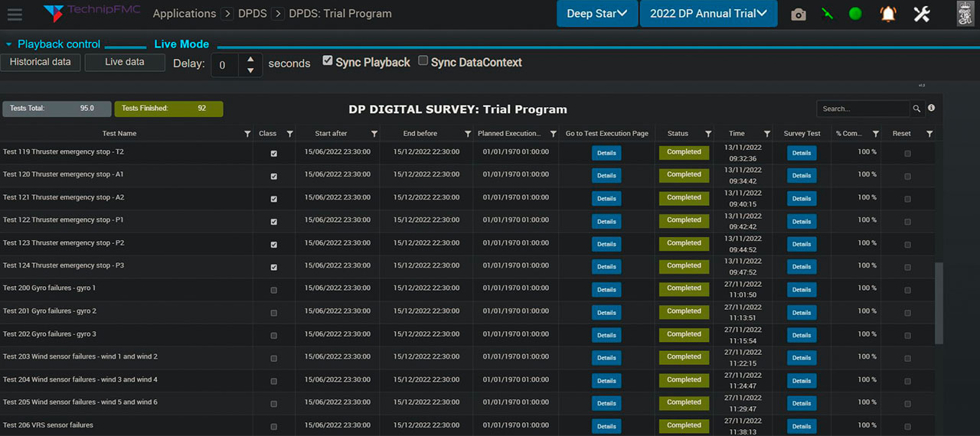
Task: Open the Test Name column filter icon
Action: click(247, 134)
